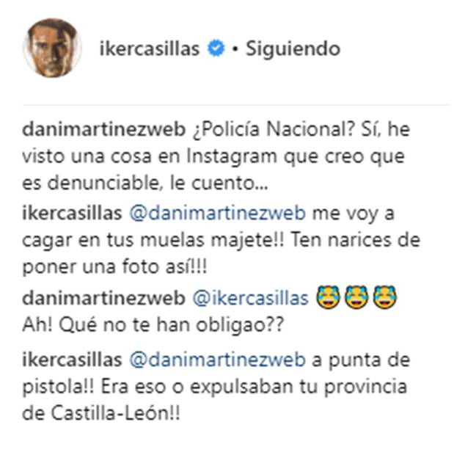
Task: Open the ikercasillas profile avatar
Action: 52,48
